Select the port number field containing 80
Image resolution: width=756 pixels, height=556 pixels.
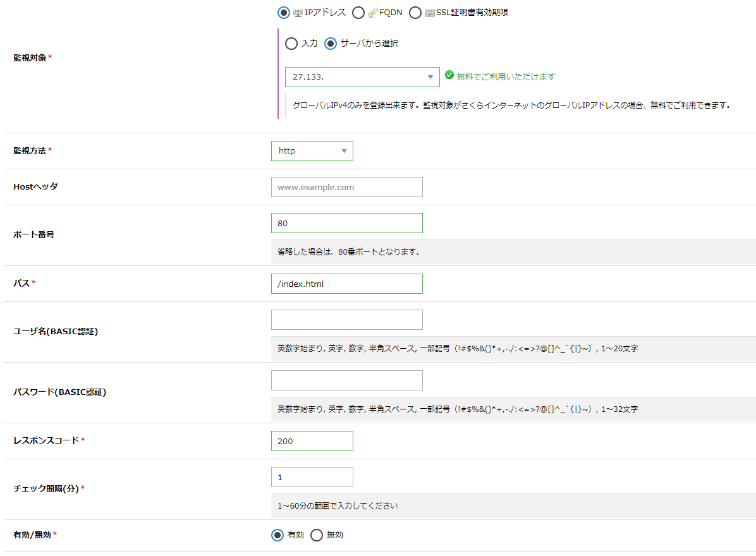coord(346,223)
